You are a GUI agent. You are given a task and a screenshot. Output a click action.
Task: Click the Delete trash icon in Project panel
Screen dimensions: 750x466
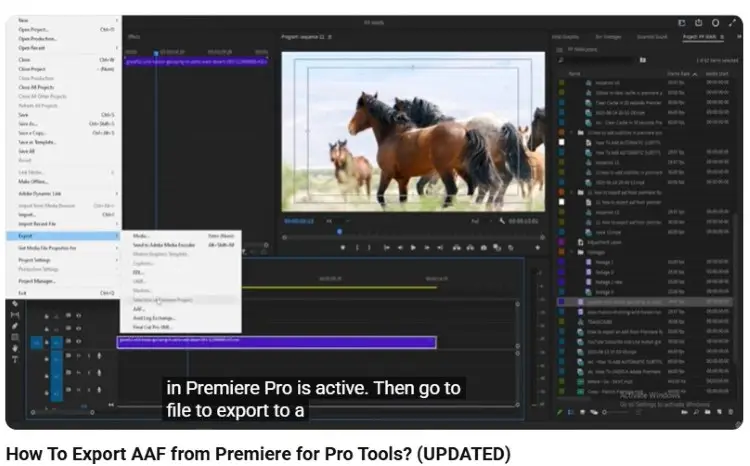[730, 411]
